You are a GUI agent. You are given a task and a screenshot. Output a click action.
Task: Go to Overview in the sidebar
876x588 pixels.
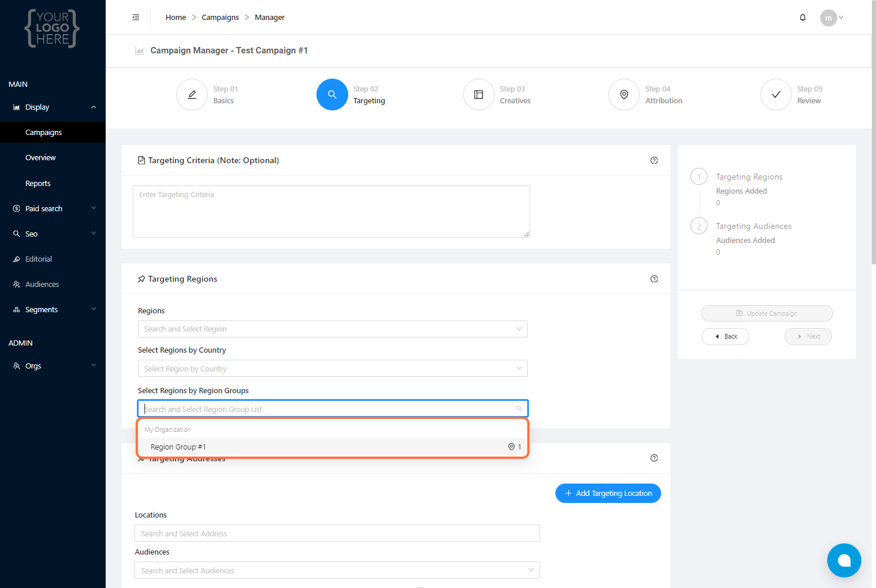(41, 158)
